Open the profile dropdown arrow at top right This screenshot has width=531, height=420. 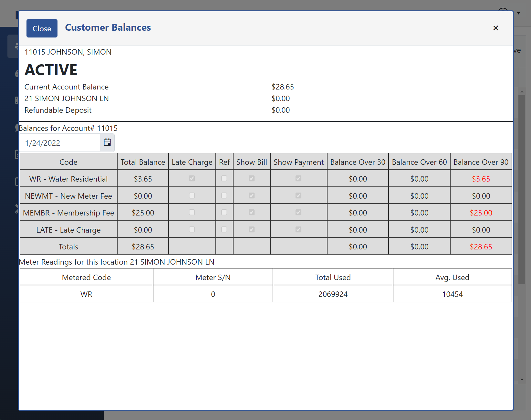tap(518, 13)
